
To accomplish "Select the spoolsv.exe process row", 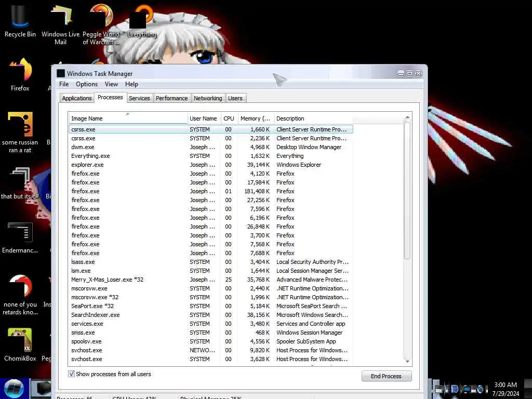I will (211, 341).
